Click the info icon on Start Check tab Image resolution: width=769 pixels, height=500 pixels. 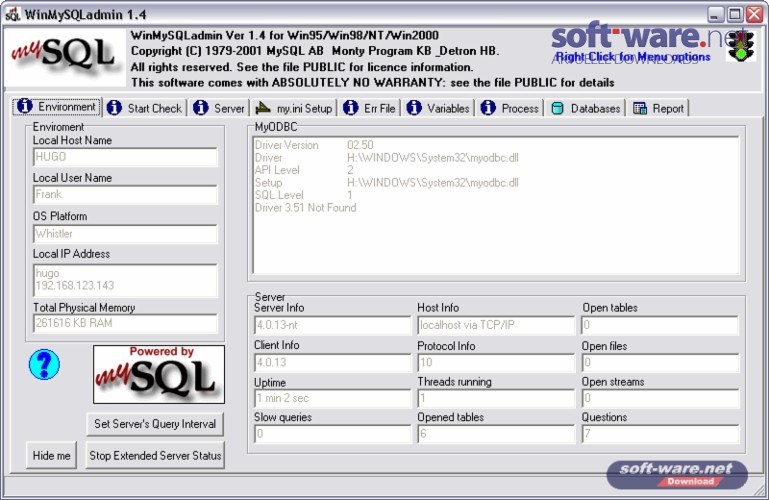[114, 108]
